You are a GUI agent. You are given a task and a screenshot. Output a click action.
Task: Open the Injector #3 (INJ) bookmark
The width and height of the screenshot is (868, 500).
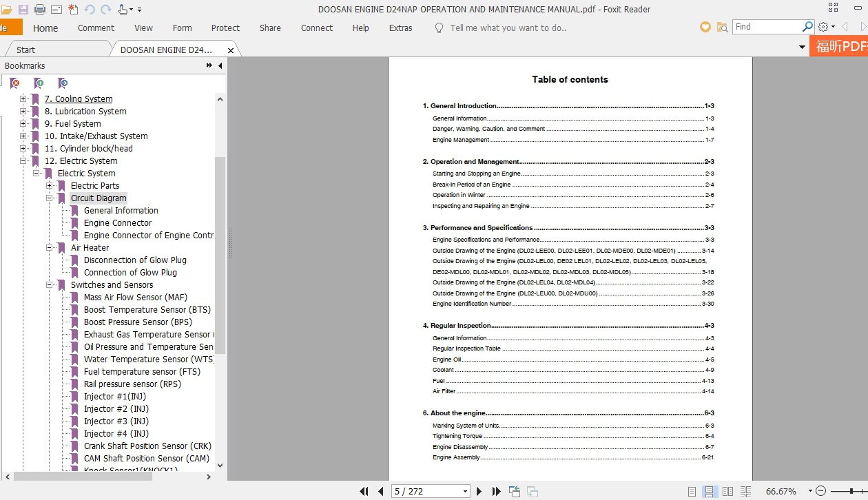pyautogui.click(x=116, y=421)
